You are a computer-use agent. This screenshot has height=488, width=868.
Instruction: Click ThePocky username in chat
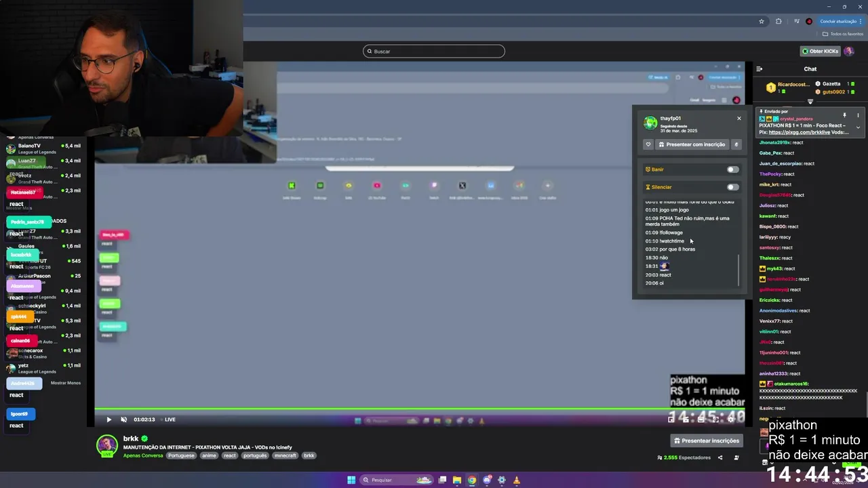pyautogui.click(x=771, y=174)
